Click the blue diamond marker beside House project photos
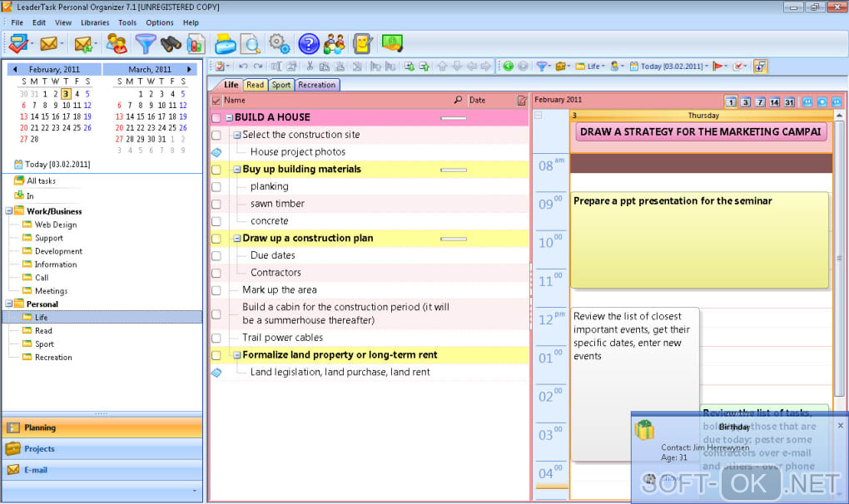Image resolution: width=849 pixels, height=504 pixels. [x=216, y=152]
